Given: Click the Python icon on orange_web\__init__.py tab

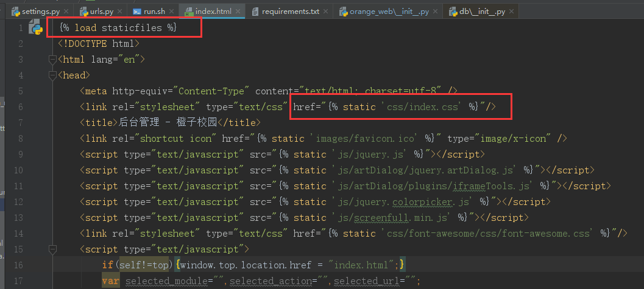Looking at the screenshot, I should coord(343,12).
